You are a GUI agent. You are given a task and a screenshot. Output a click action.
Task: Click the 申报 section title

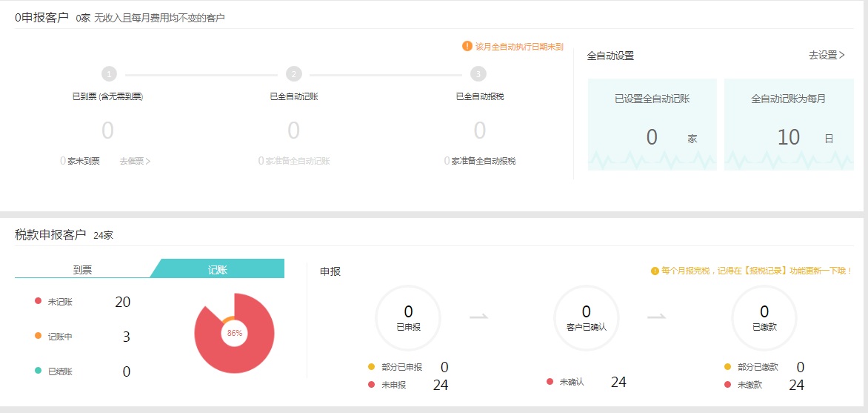(x=330, y=271)
